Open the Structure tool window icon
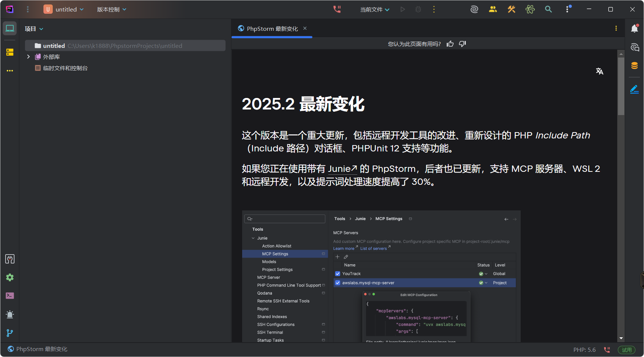This screenshot has height=357, width=644. coord(10,52)
